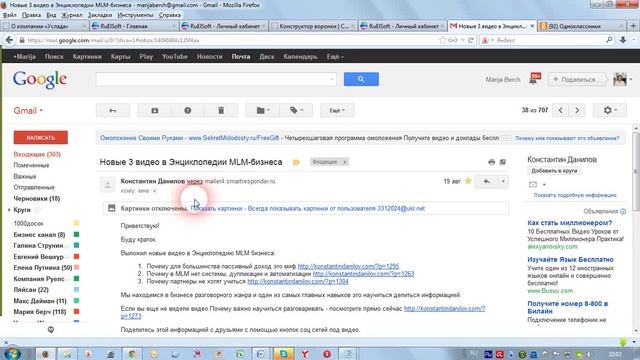Screen dimensions: 640x360
Task: Toggle the star on this email
Action: pos(468,181)
